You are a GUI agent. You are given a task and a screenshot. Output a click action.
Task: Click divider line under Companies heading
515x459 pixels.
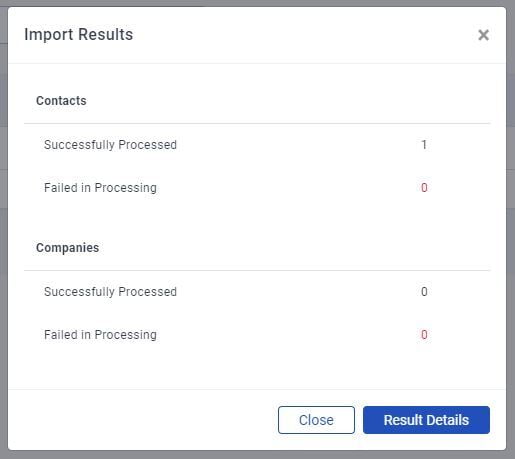point(257,270)
